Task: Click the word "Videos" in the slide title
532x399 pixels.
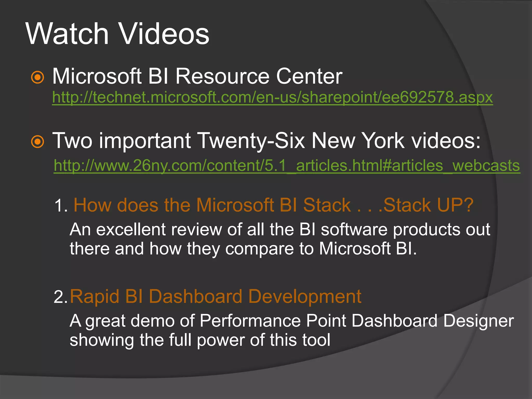Action: (165, 34)
